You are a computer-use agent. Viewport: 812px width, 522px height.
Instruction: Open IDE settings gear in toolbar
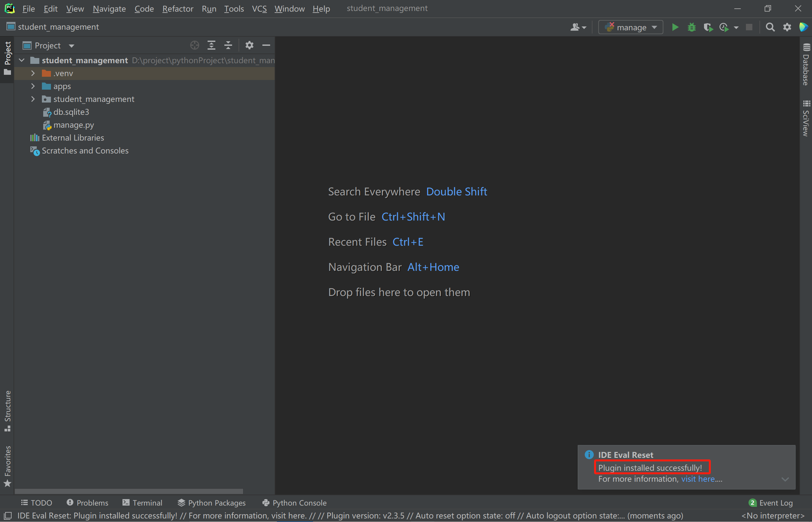(x=787, y=27)
